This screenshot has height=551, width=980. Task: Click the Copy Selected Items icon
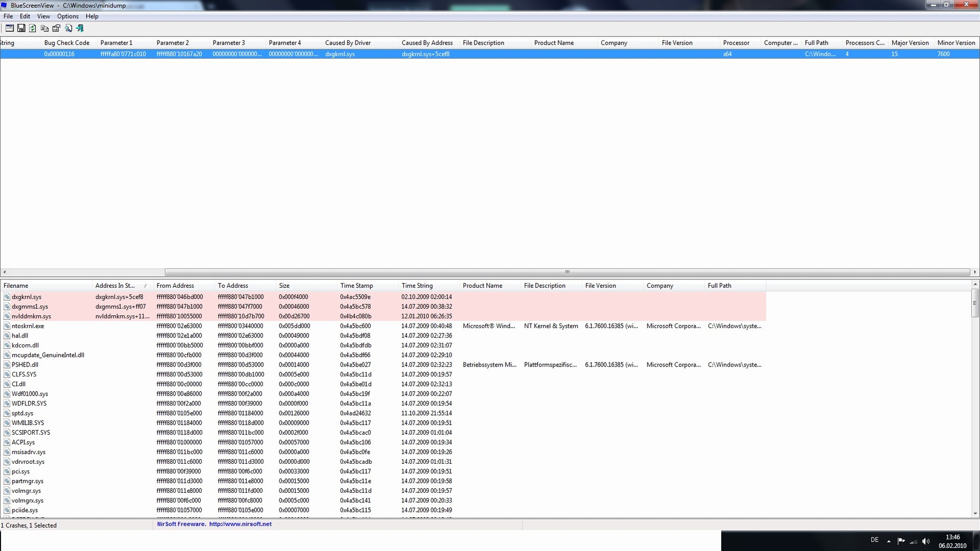point(45,28)
